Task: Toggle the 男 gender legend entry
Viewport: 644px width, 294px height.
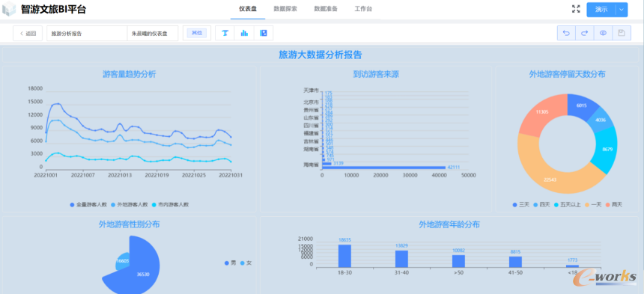Action: click(x=231, y=263)
